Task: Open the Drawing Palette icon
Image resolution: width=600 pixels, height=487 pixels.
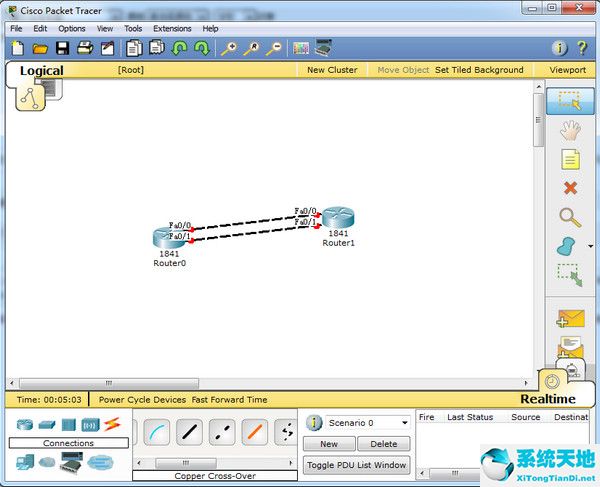Action: point(301,48)
